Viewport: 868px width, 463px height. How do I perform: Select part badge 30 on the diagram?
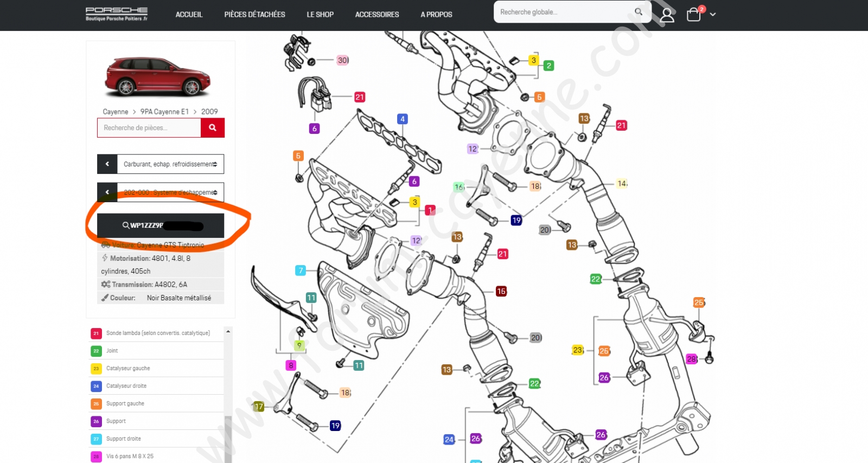click(343, 60)
